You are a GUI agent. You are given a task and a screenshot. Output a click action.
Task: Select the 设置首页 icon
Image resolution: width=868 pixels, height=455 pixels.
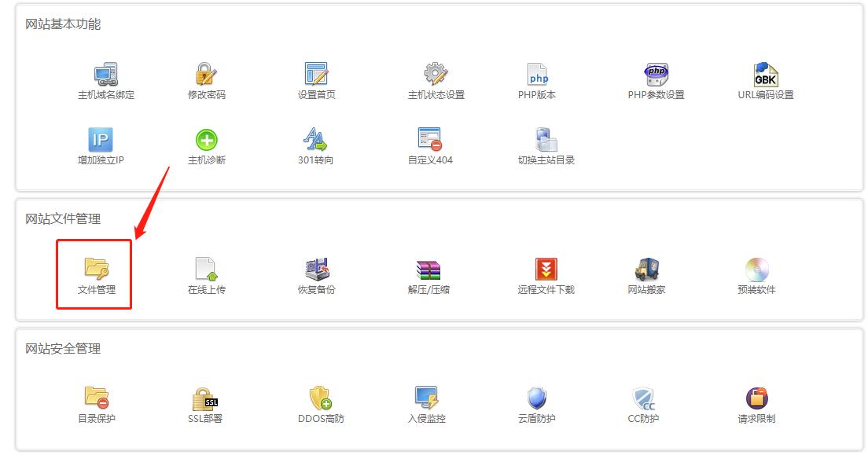tap(316, 75)
